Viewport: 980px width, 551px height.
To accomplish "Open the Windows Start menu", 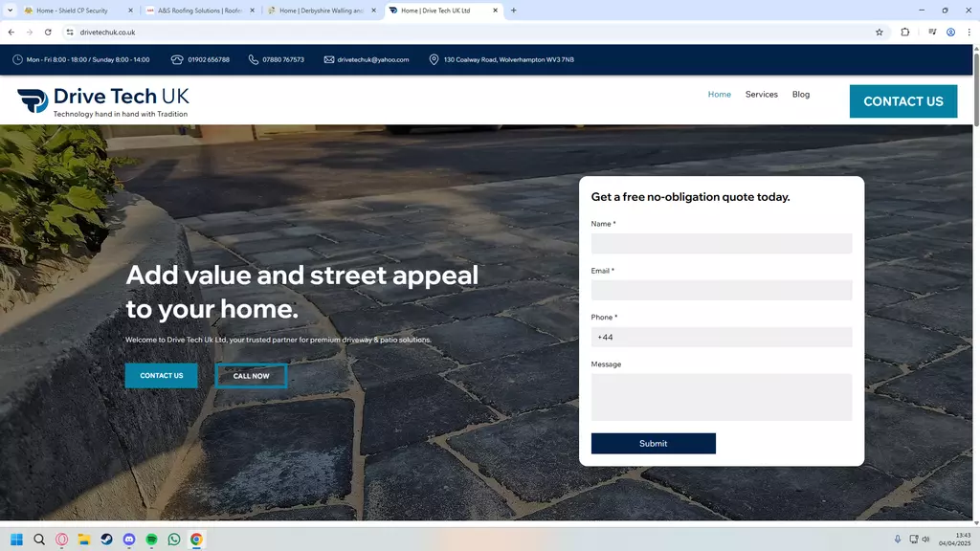I will pyautogui.click(x=17, y=540).
